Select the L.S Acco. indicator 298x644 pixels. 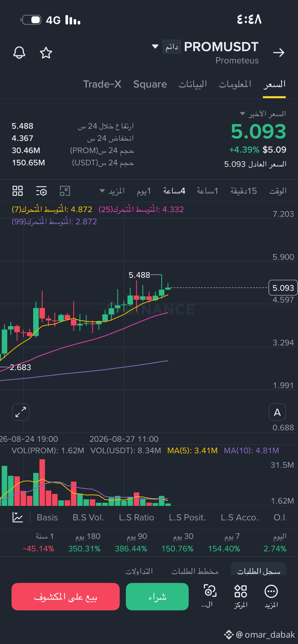[x=240, y=517]
